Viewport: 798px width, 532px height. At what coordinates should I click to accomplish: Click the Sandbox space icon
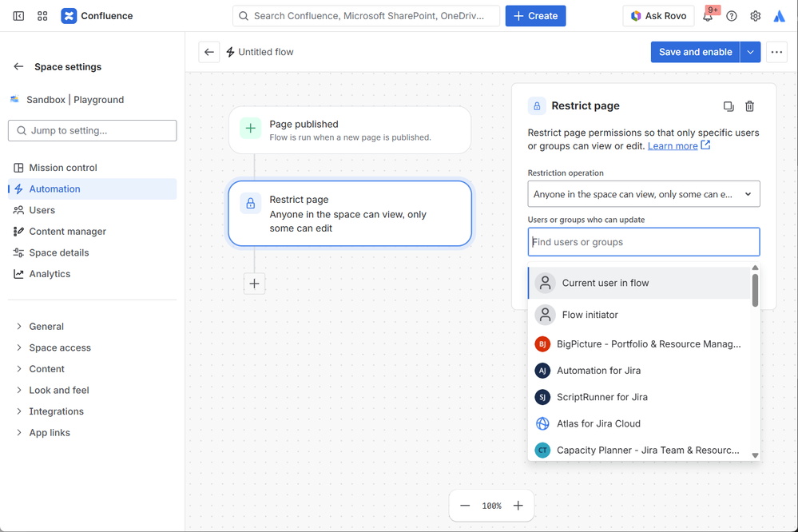coord(14,99)
